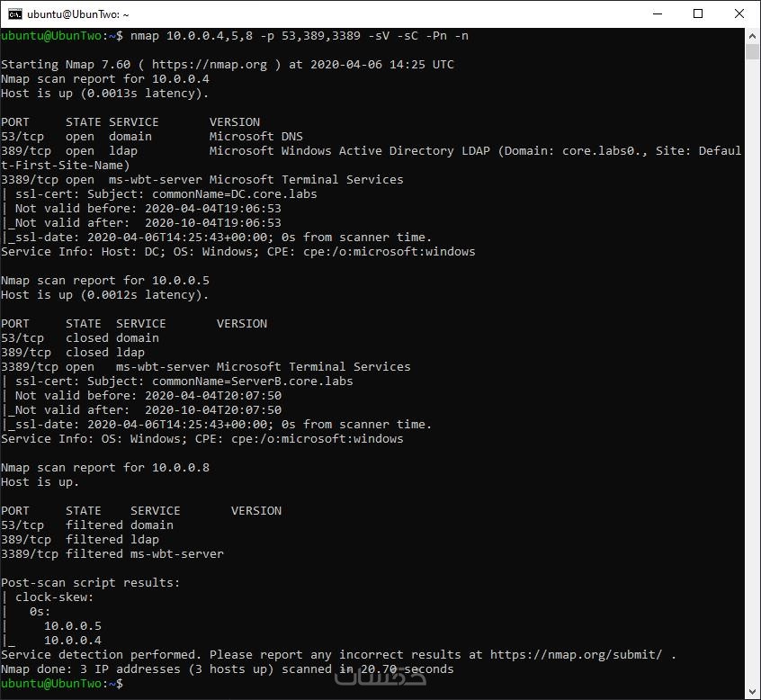Click the scrollbar down arrow
Viewport: 761px width, 700px height.
(752, 691)
